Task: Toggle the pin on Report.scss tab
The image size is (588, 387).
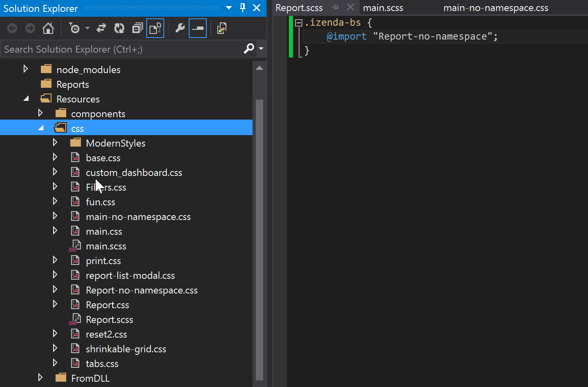Action: (335, 7)
